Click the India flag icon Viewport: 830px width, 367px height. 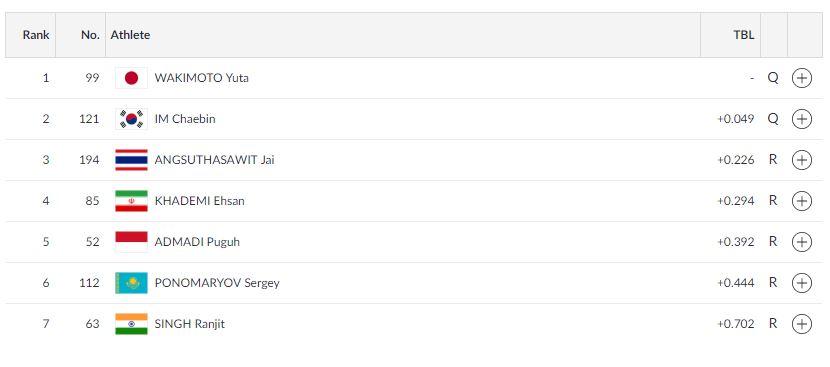131,324
